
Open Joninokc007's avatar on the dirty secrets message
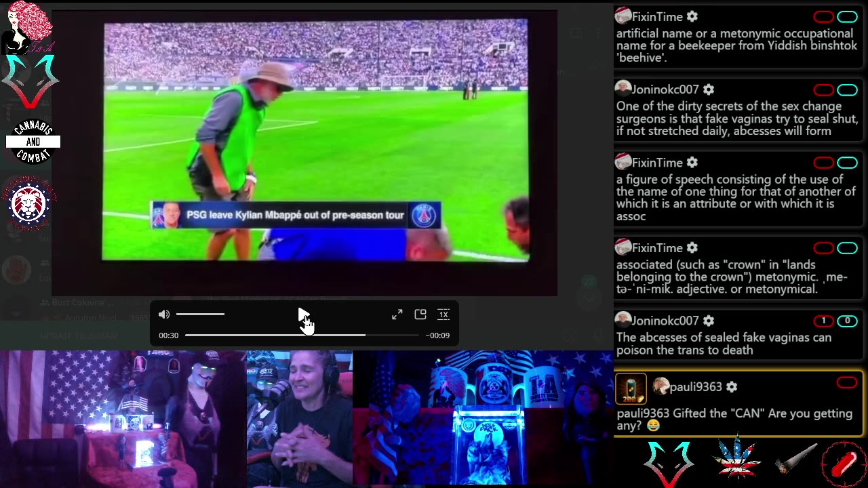[x=623, y=88]
